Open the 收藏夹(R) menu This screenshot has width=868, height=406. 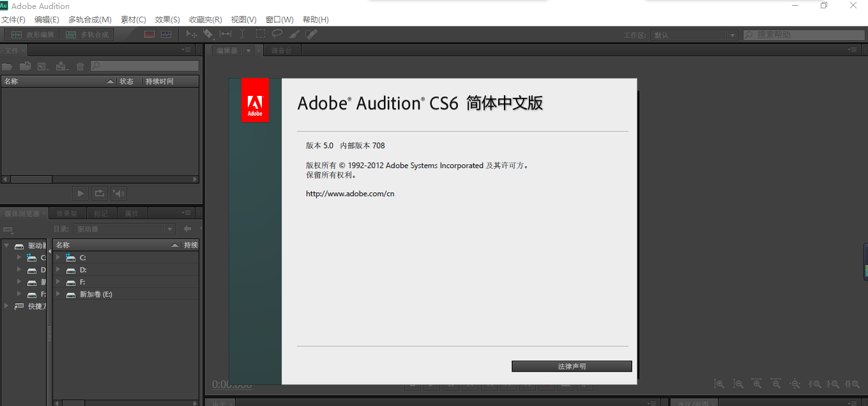point(206,20)
